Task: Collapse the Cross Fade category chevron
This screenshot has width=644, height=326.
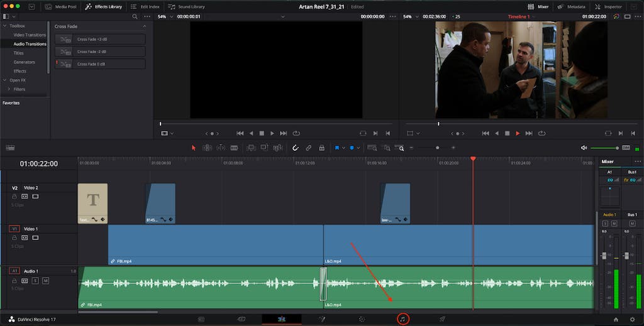Action: click(x=144, y=26)
